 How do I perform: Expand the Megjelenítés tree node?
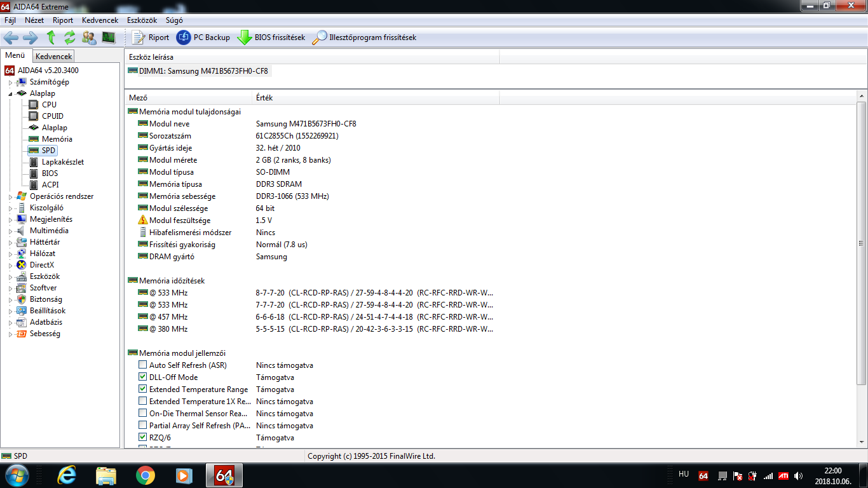tap(10, 219)
